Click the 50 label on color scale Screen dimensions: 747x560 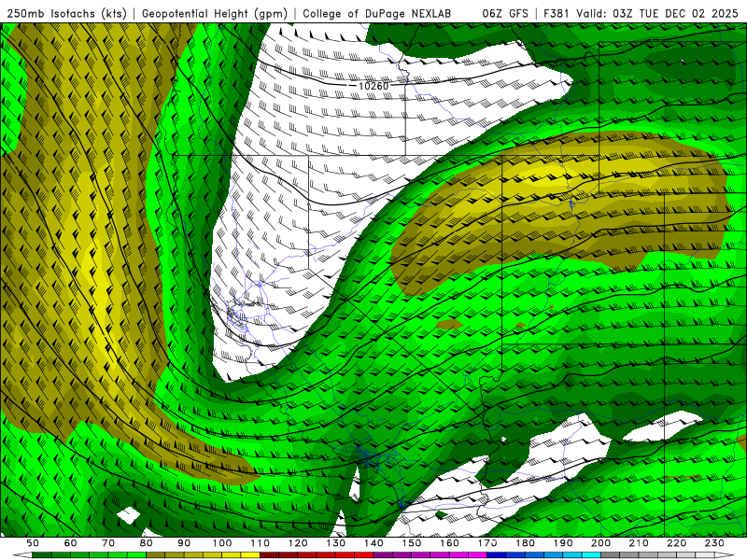point(33,543)
